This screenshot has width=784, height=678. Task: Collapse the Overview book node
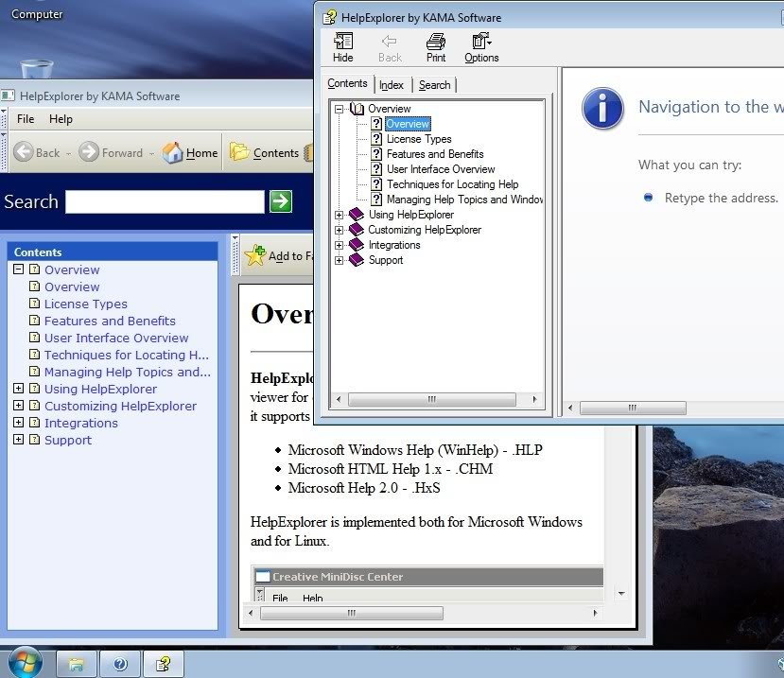click(x=340, y=109)
